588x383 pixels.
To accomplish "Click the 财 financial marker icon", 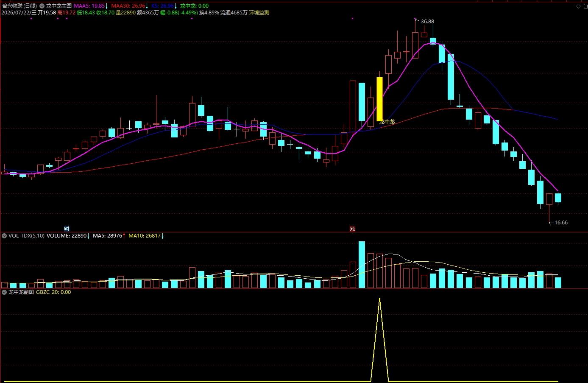I will (x=67, y=229).
